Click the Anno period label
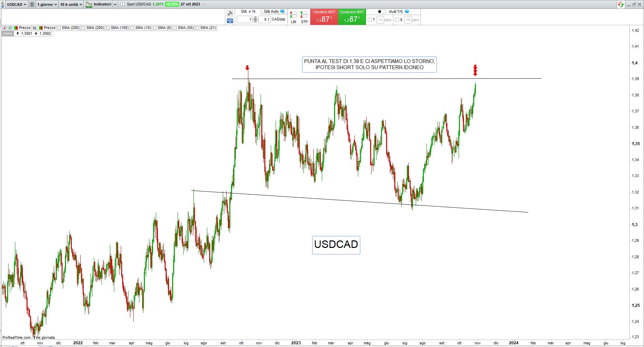This screenshot has height=347, width=644. (x=8, y=34)
